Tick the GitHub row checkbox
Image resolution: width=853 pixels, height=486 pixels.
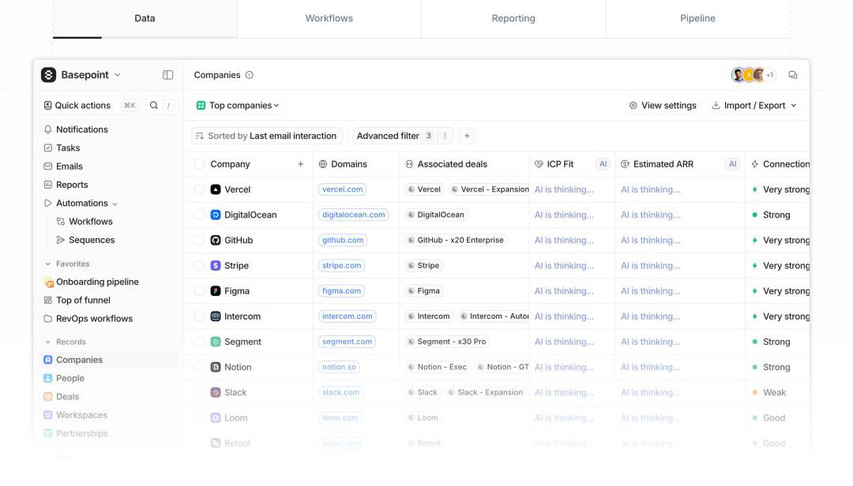[199, 240]
